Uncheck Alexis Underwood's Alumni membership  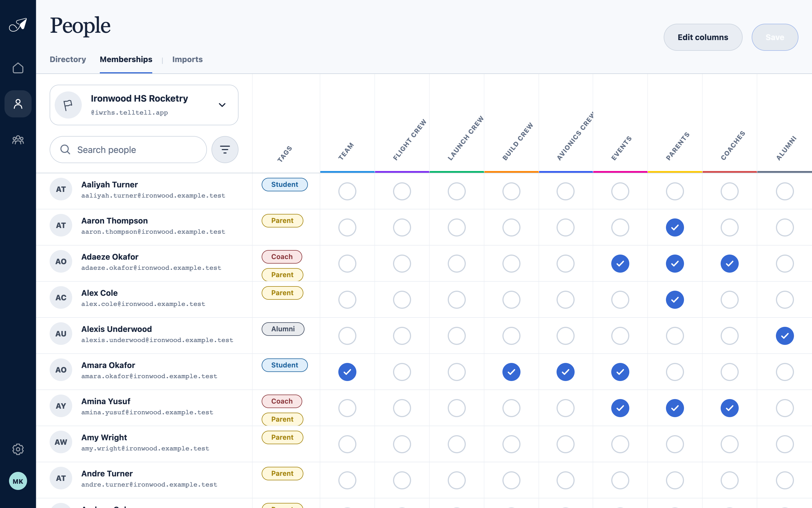pos(784,336)
